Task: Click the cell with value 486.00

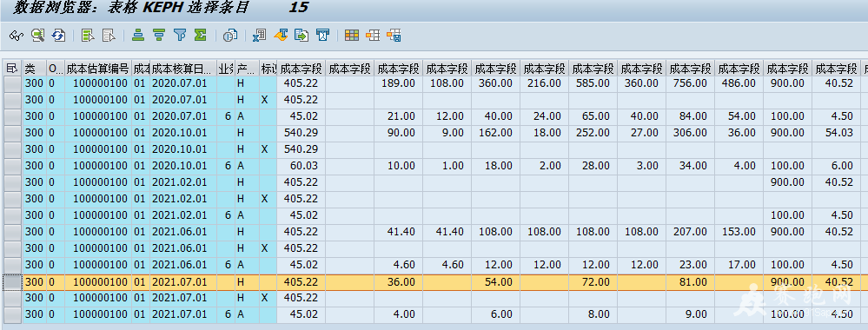Action: (739, 83)
